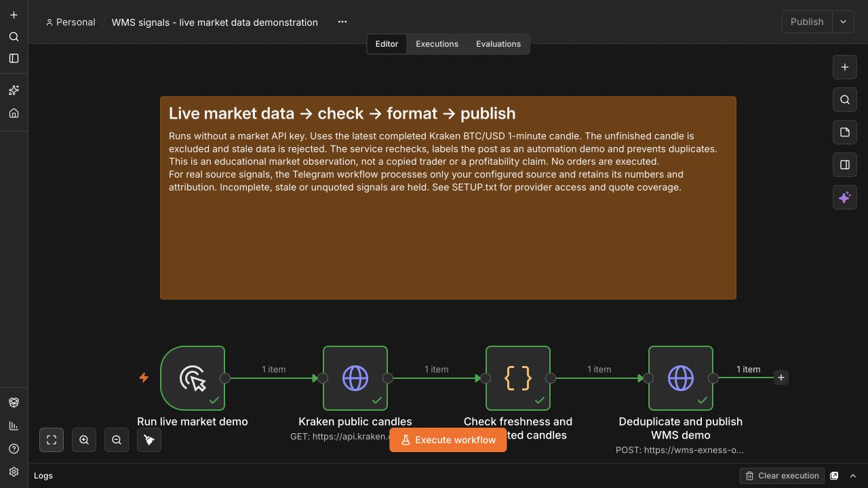Expand the logs panel with the chevron
The height and width of the screenshot is (488, 868).
pos(853,476)
